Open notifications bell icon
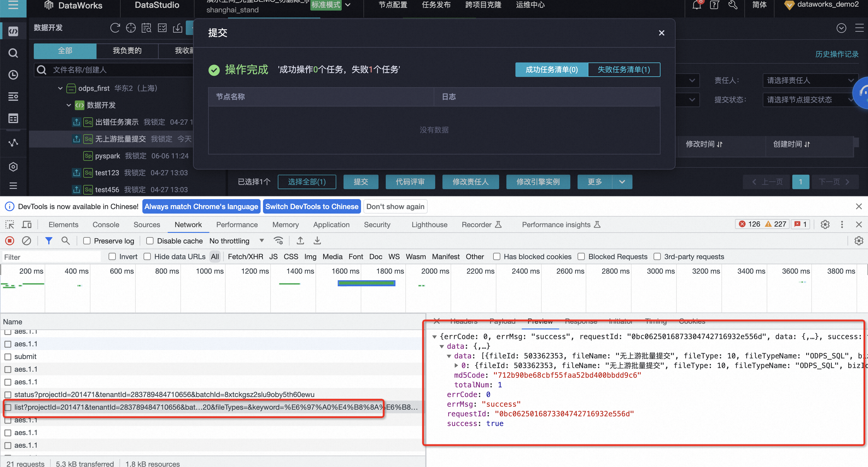 click(x=697, y=5)
